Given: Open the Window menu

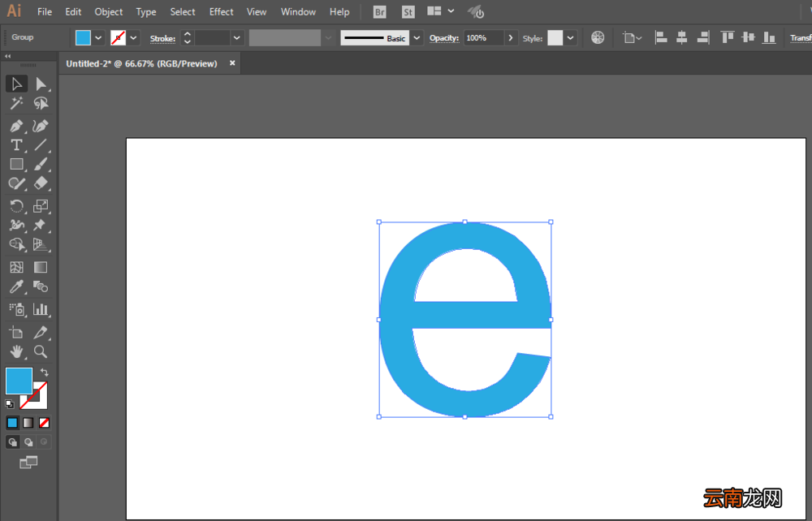Looking at the screenshot, I should pyautogui.click(x=298, y=12).
